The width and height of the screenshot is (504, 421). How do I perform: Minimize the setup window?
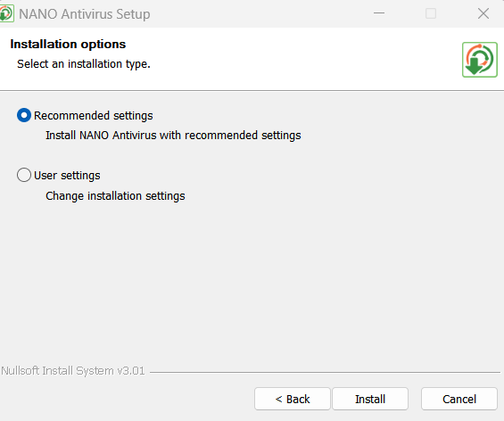pos(379,13)
